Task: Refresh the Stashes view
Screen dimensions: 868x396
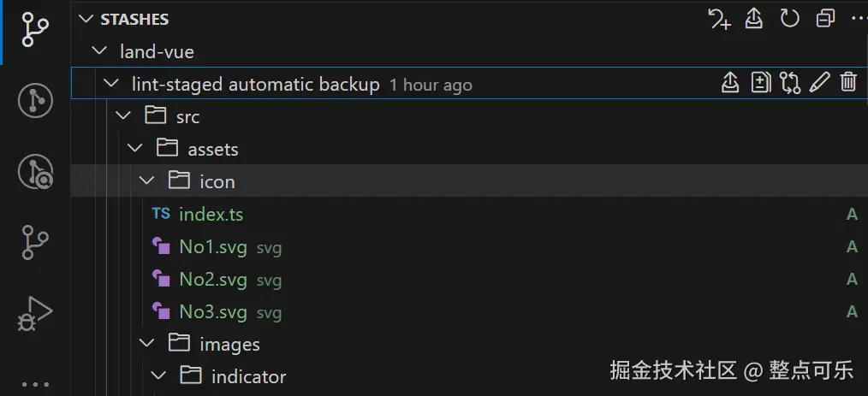Action: click(789, 18)
